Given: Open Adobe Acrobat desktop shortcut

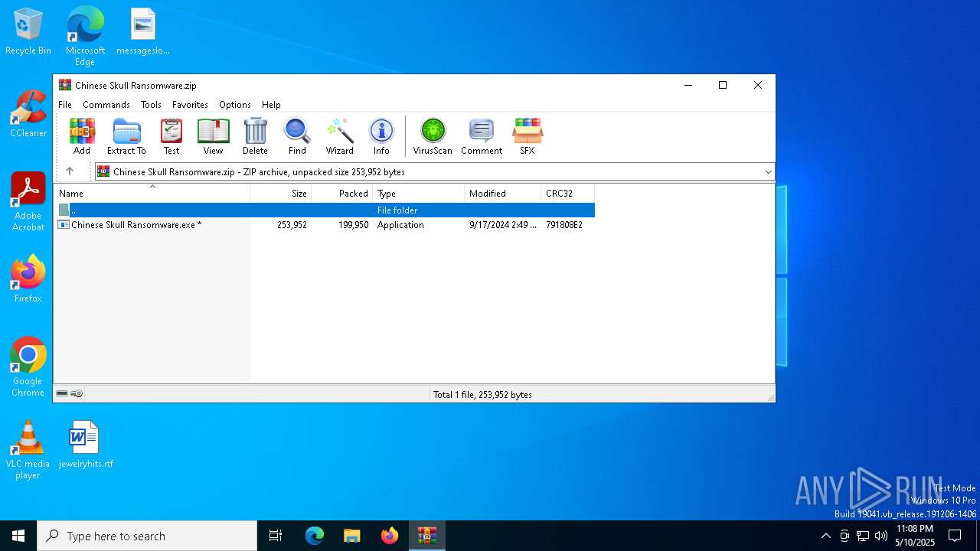Looking at the screenshot, I should tap(28, 202).
